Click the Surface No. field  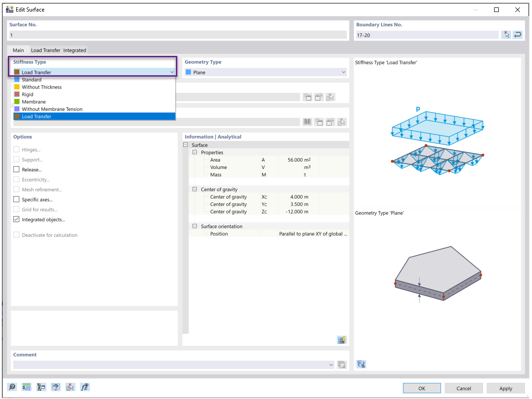(x=178, y=35)
